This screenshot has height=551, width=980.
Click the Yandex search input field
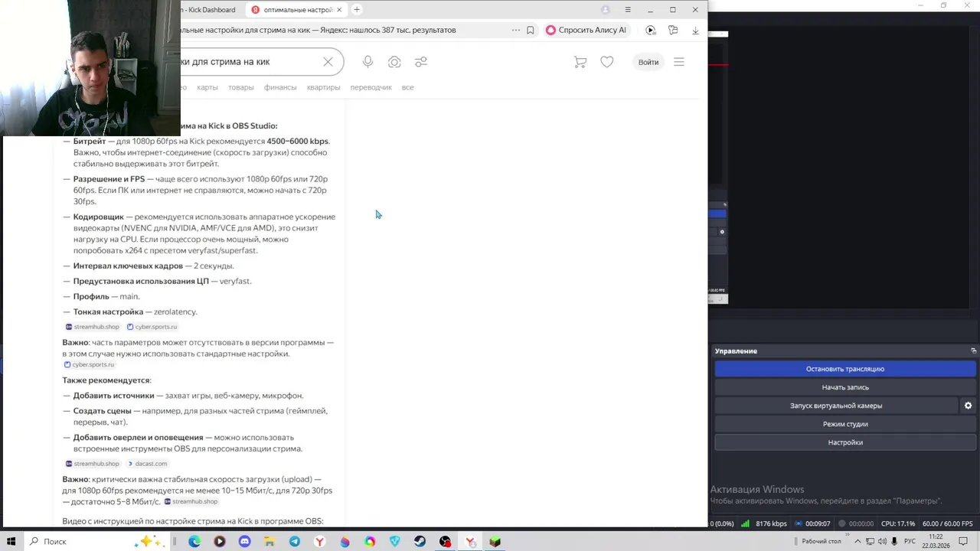249,62
